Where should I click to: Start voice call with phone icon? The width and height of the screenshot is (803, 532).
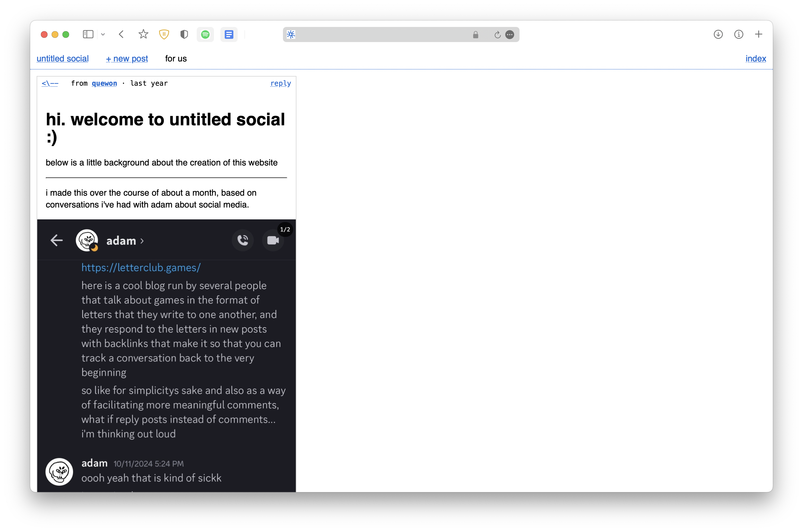(243, 240)
